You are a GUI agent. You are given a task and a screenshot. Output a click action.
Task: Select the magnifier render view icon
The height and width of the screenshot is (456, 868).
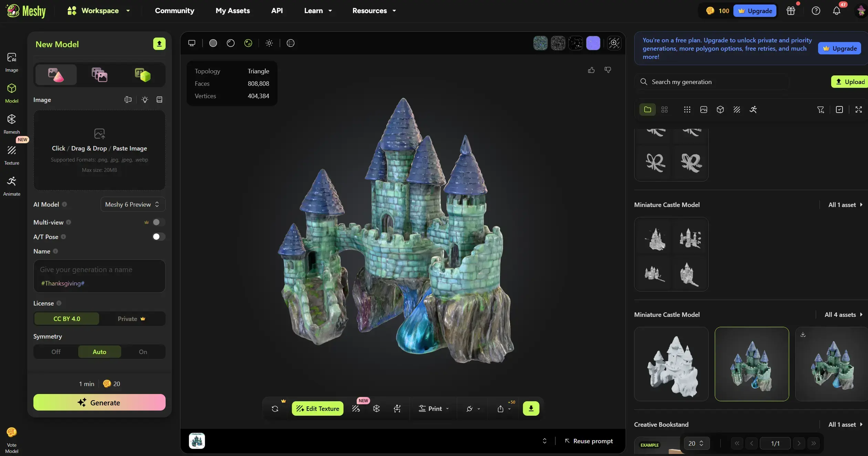coord(614,43)
